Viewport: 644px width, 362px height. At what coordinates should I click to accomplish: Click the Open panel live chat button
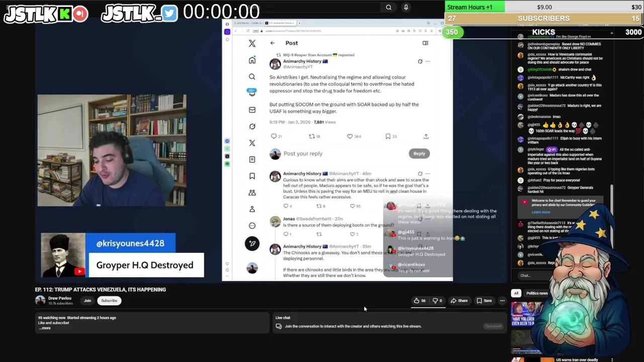[493, 326]
